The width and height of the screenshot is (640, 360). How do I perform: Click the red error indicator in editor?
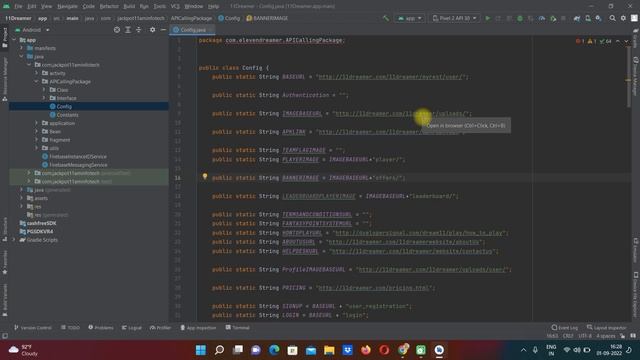tap(580, 41)
